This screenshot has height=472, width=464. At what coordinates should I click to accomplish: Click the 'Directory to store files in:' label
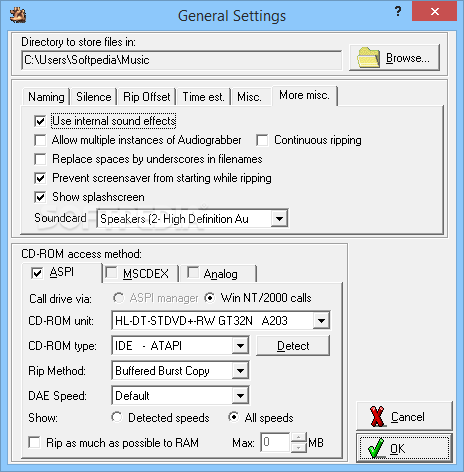pyautogui.click(x=78, y=42)
